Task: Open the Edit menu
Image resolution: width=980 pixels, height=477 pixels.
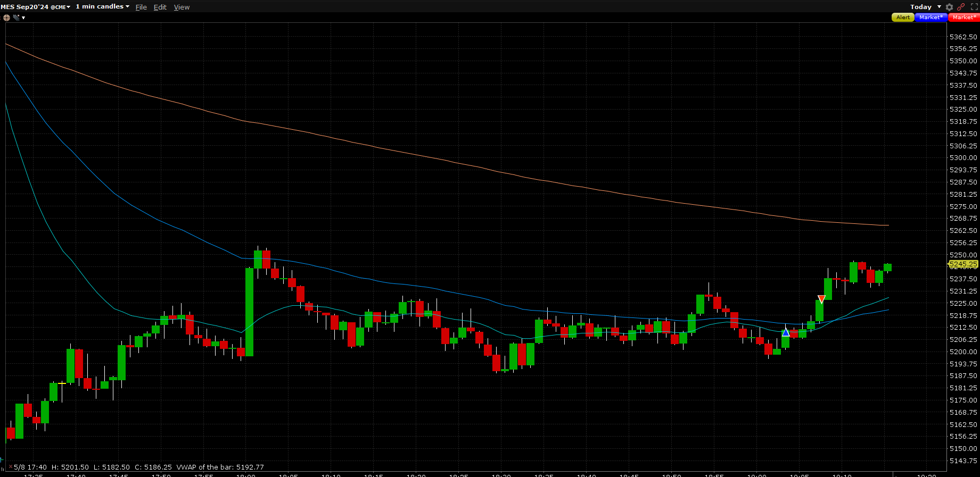Action: (x=160, y=7)
